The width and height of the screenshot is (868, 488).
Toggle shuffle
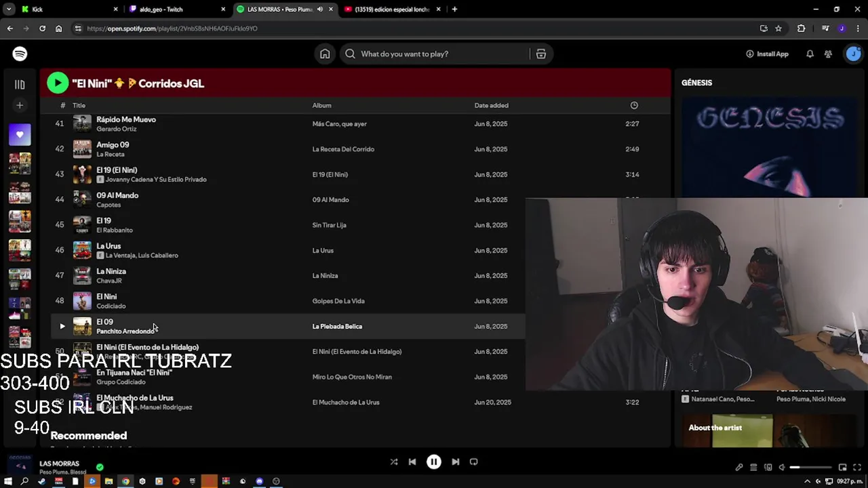tap(393, 462)
